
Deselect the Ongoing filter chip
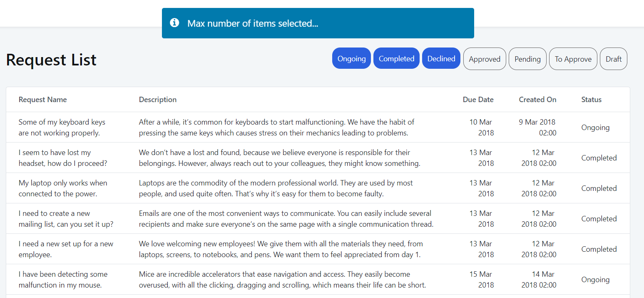(x=351, y=59)
